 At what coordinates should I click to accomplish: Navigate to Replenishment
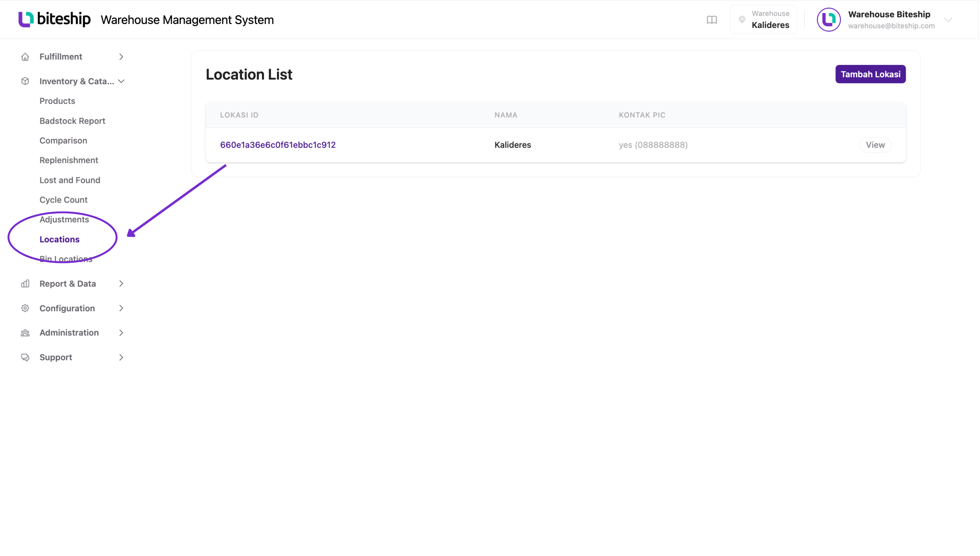coord(69,160)
